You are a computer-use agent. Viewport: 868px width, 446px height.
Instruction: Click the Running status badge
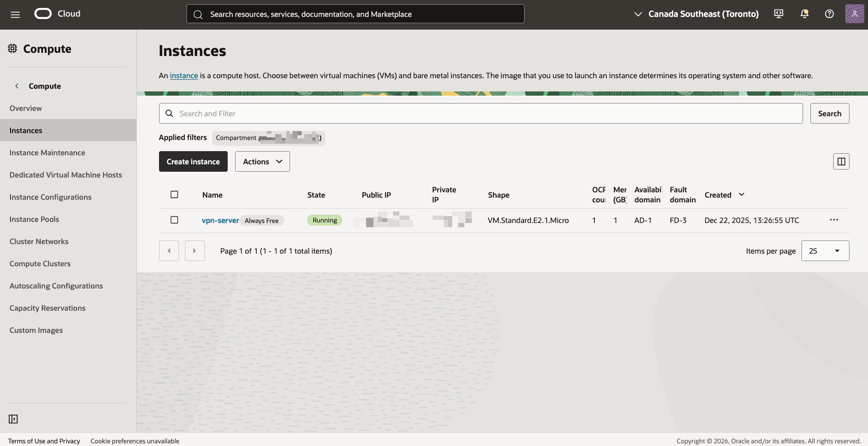point(324,220)
